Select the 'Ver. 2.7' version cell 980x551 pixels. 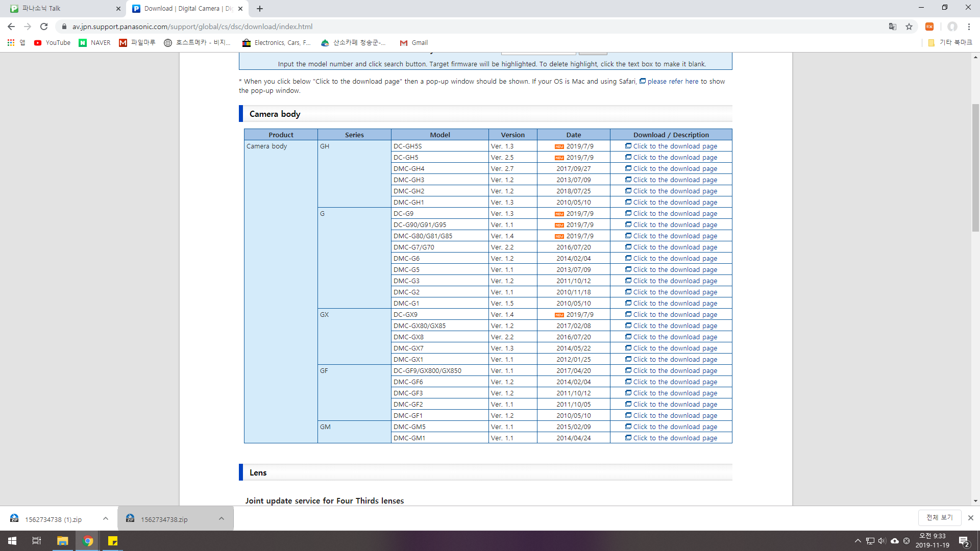pyautogui.click(x=512, y=168)
